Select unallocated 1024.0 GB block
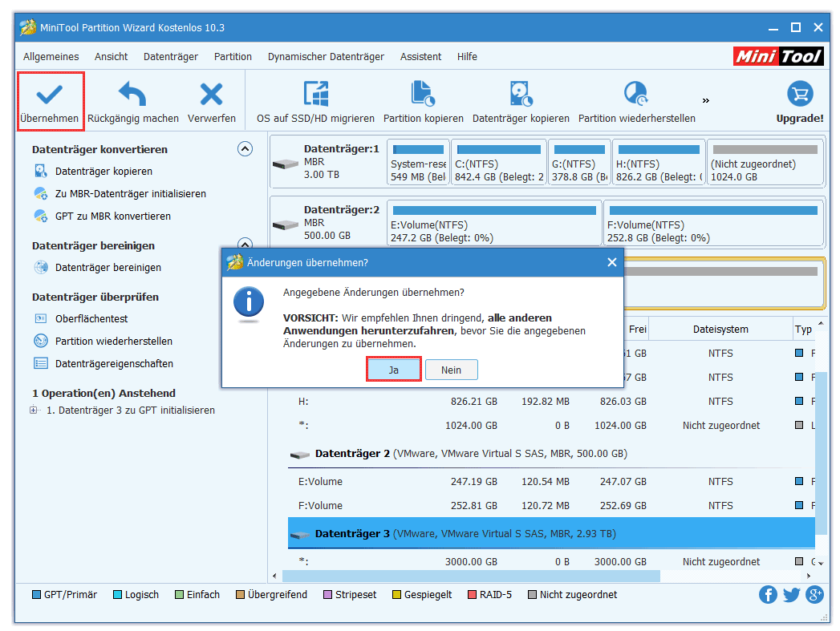 765,162
